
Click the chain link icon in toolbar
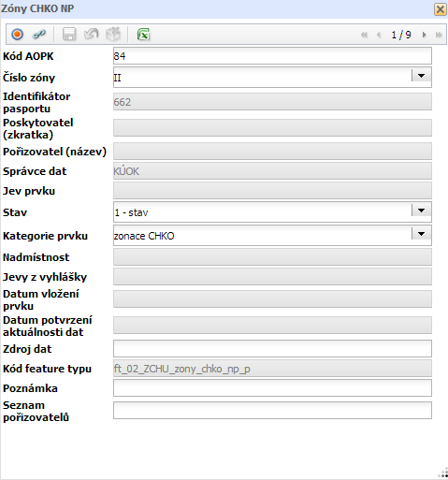pos(39,34)
